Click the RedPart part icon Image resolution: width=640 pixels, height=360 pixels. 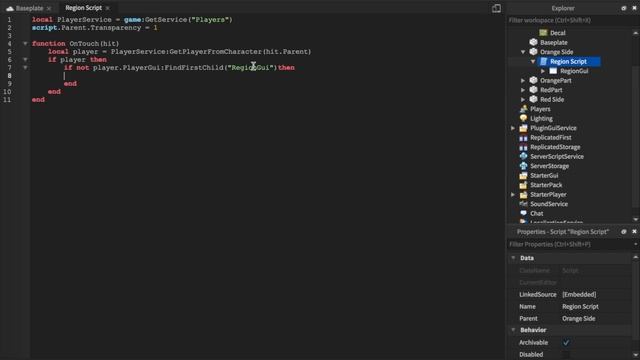(x=533, y=89)
